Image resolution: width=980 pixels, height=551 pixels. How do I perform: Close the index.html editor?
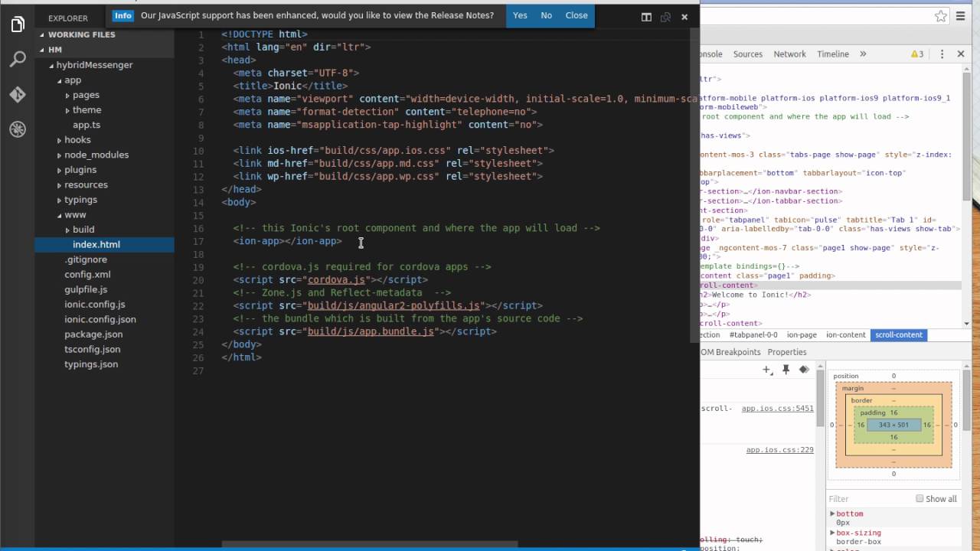pyautogui.click(x=684, y=17)
